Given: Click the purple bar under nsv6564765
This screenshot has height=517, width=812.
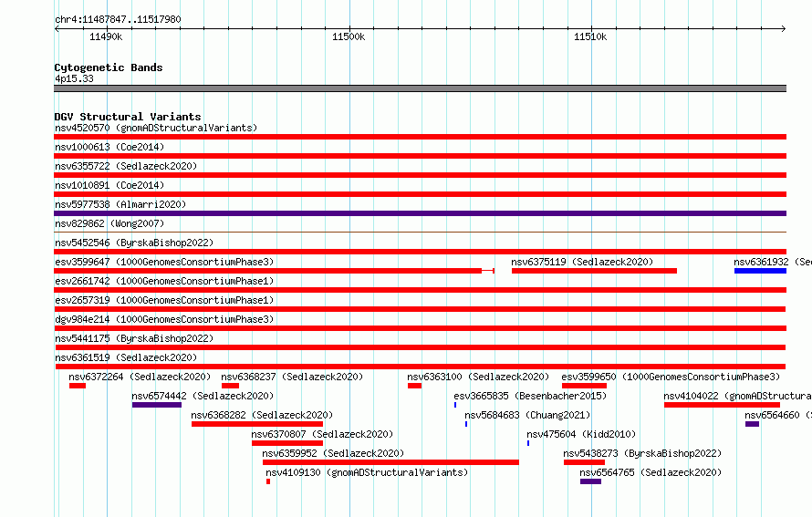Looking at the screenshot, I should (x=590, y=481).
